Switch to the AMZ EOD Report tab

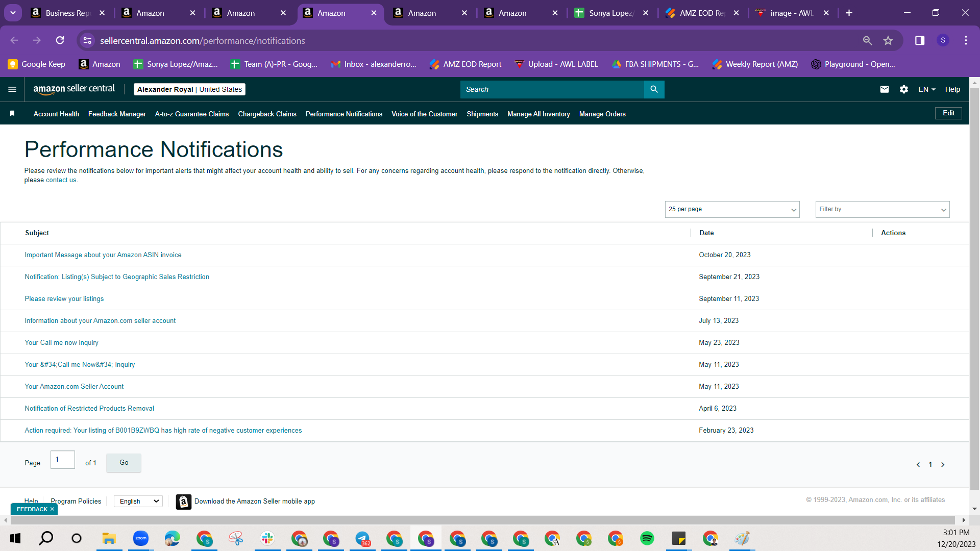(702, 13)
